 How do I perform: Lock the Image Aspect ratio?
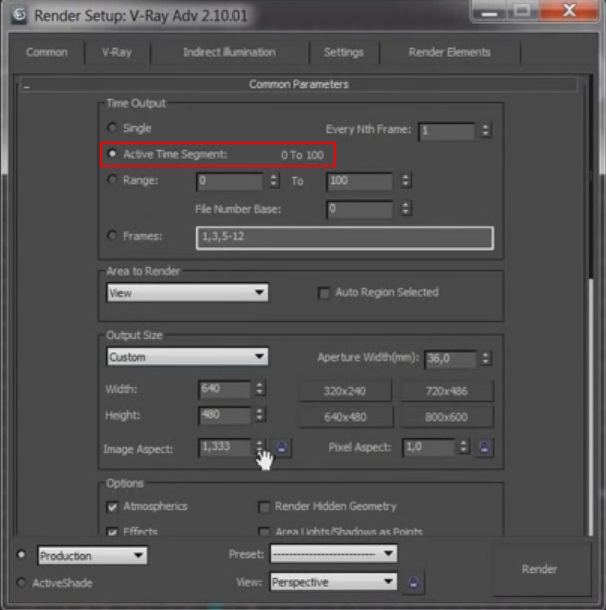(x=282, y=448)
